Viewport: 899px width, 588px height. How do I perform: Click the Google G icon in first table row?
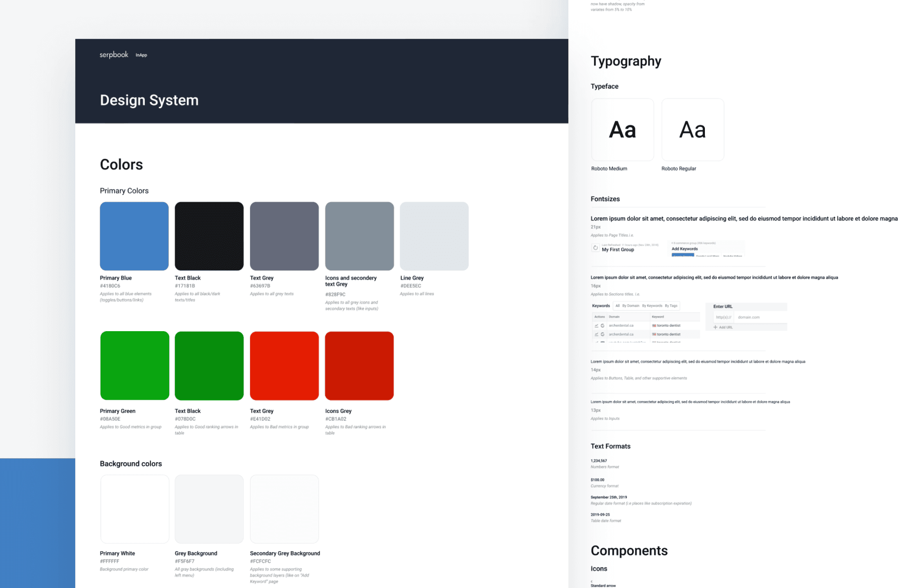(602, 326)
